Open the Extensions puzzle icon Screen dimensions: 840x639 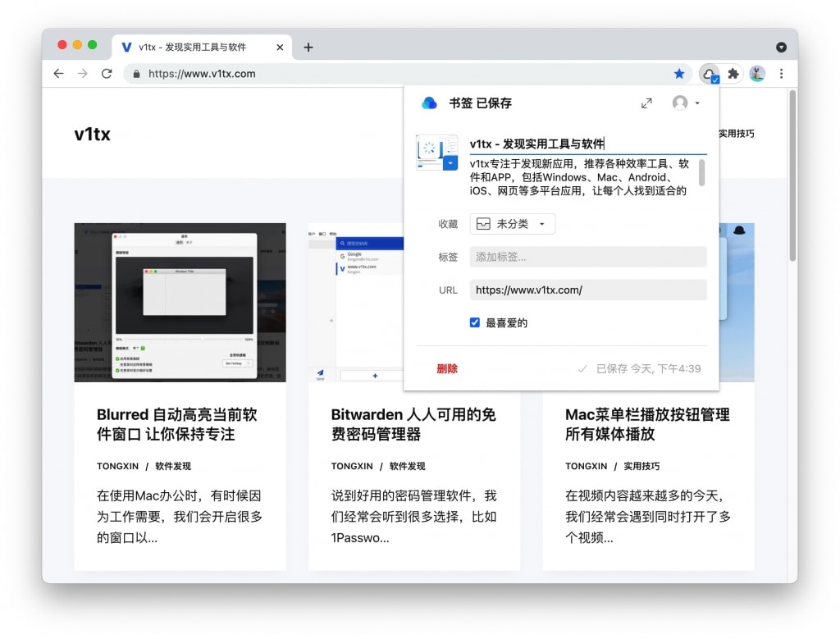pyautogui.click(x=733, y=73)
